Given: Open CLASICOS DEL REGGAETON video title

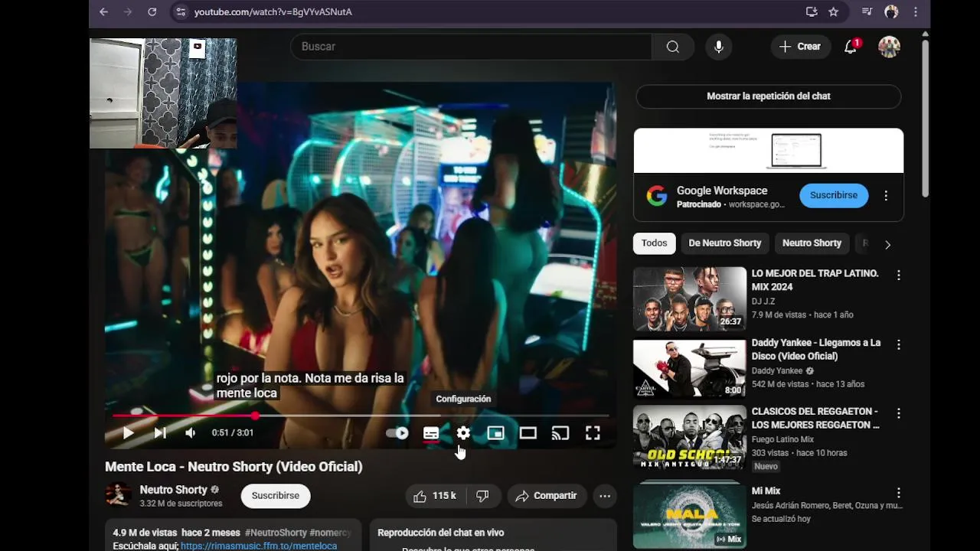Looking at the screenshot, I should [x=815, y=418].
